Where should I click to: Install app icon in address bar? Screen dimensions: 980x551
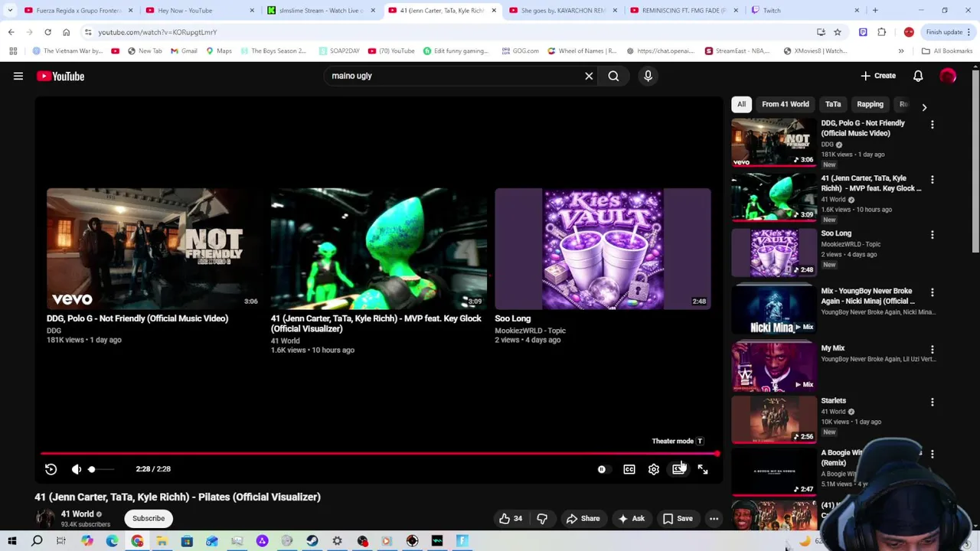pos(821,32)
